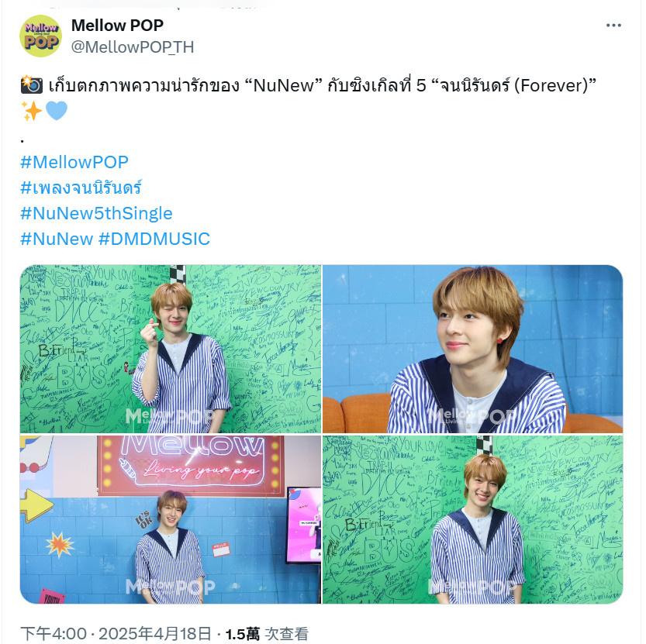Open the #NuNew hashtag

point(57,239)
